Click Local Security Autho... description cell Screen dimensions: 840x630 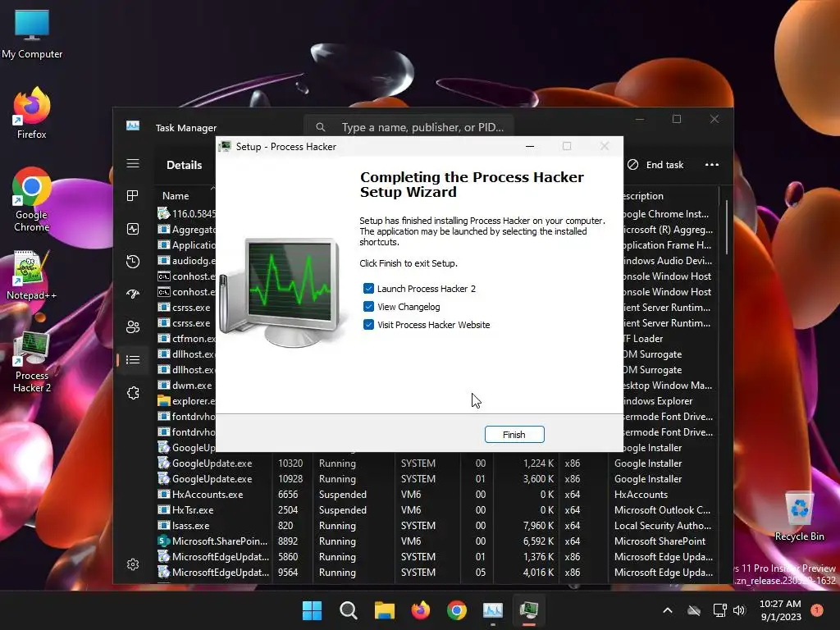(663, 526)
